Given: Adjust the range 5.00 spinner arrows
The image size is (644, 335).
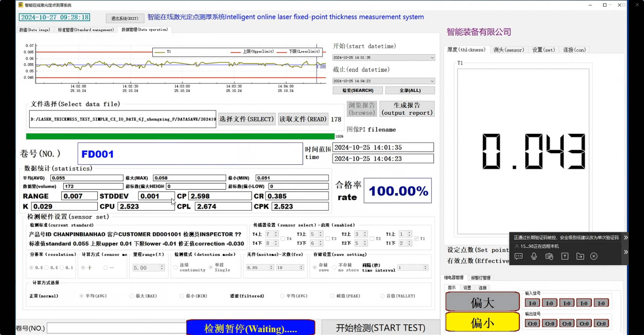Looking at the screenshot, I should point(162,268).
